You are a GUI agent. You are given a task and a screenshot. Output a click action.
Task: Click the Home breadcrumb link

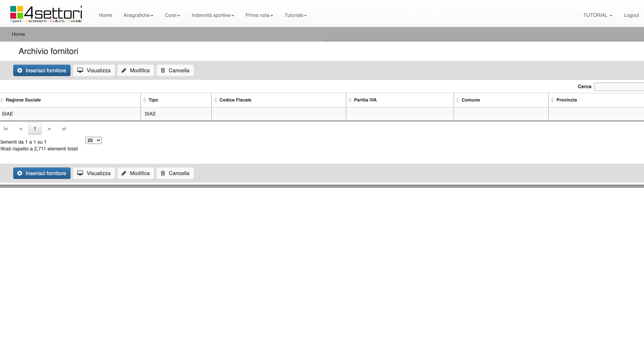point(18,34)
